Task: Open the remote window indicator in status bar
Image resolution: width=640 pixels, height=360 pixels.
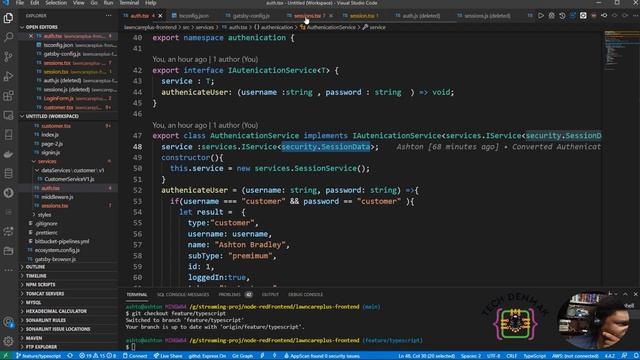Action: (6, 356)
